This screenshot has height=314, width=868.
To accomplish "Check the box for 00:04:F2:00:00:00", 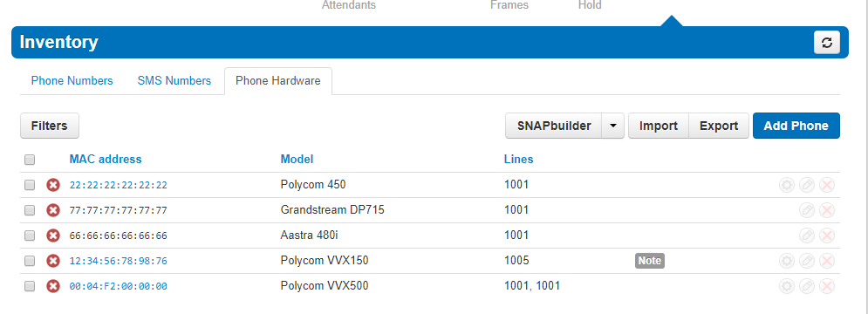I will (x=30, y=286).
